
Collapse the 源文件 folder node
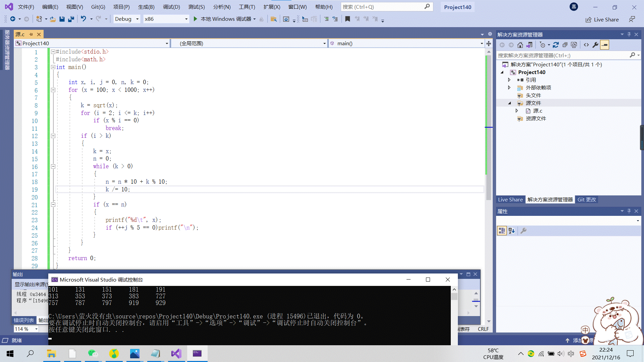tap(509, 103)
